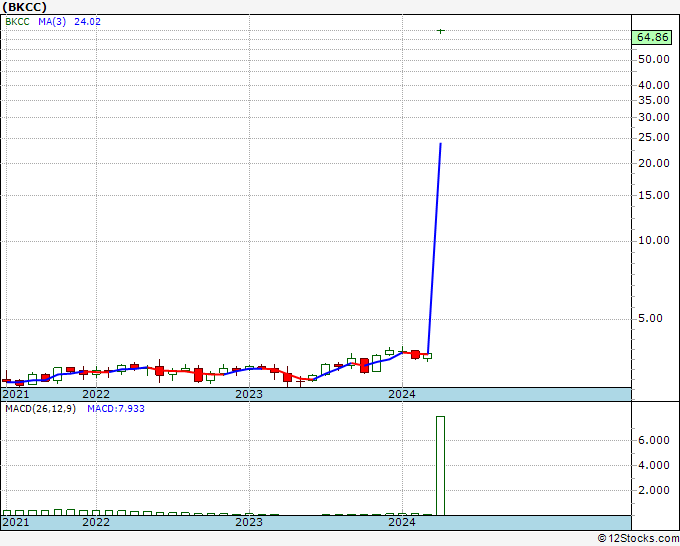Click the 24.02 moving average value

pos(87,22)
